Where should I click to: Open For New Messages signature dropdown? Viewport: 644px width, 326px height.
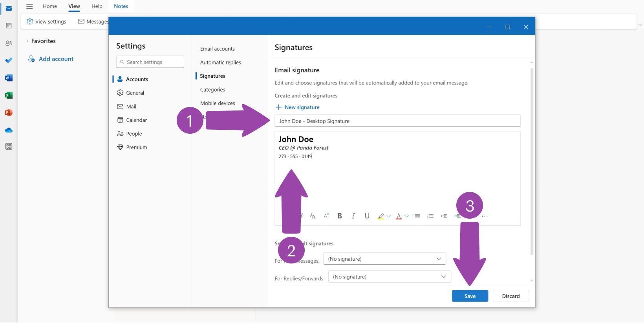point(385,259)
